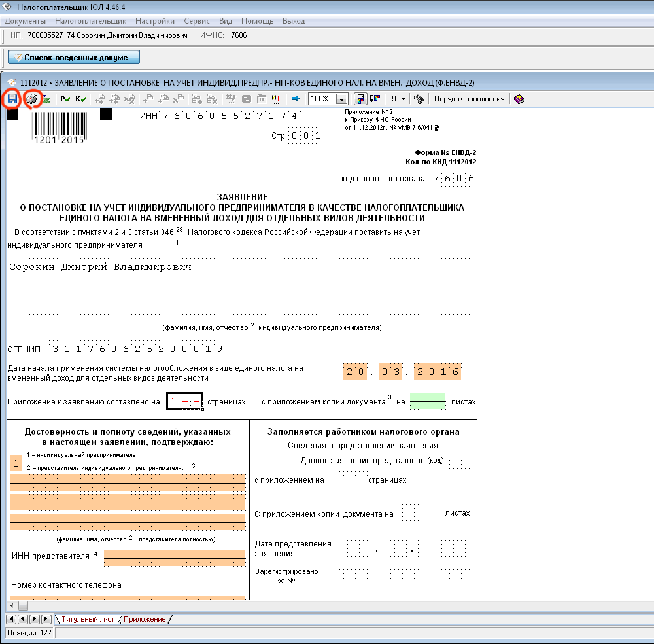The height and width of the screenshot is (644, 654).
Task: Click the blue right arrow icon
Action: (x=295, y=99)
